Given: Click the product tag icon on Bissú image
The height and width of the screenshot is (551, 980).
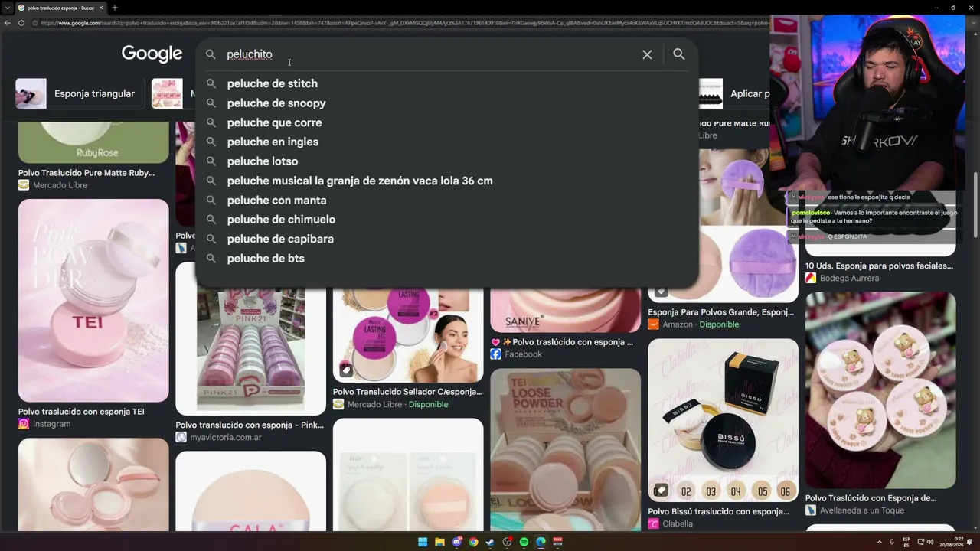Looking at the screenshot, I should (661, 491).
